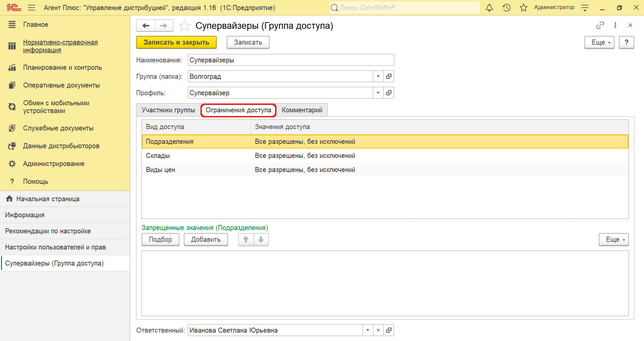Move forbidden value down with arrow
The width and height of the screenshot is (644, 341).
coord(261,239)
